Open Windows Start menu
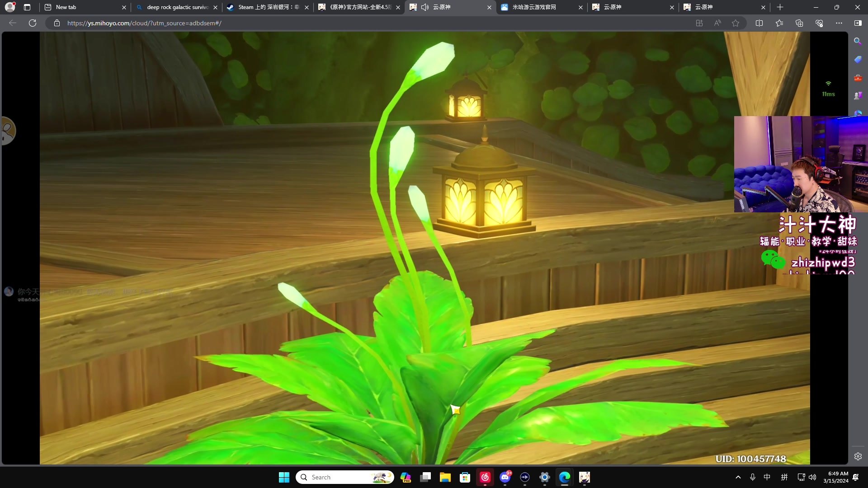Screen dimensions: 868x488 [284, 477]
